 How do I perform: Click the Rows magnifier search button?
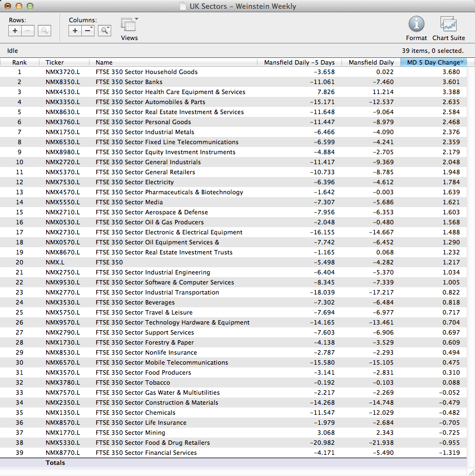tap(44, 31)
